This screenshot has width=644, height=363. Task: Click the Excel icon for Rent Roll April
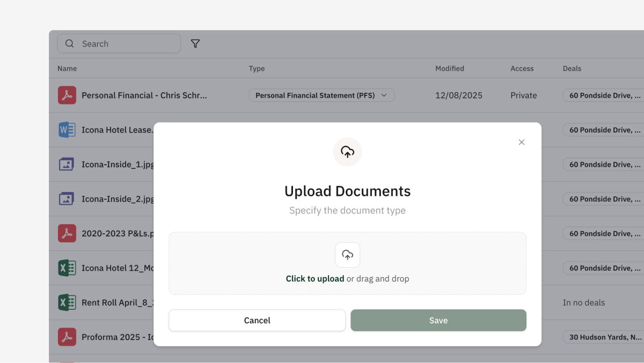point(67,302)
